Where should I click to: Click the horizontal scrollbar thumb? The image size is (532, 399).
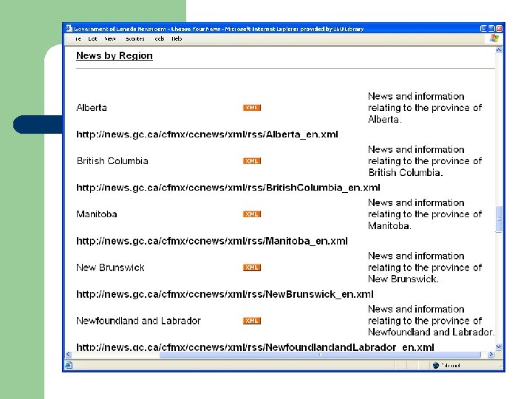320,355
